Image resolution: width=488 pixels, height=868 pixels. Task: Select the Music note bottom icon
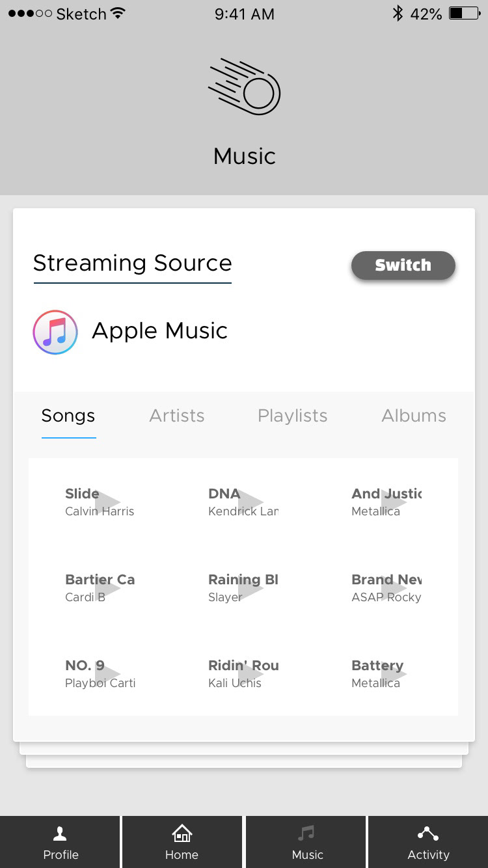(x=306, y=834)
